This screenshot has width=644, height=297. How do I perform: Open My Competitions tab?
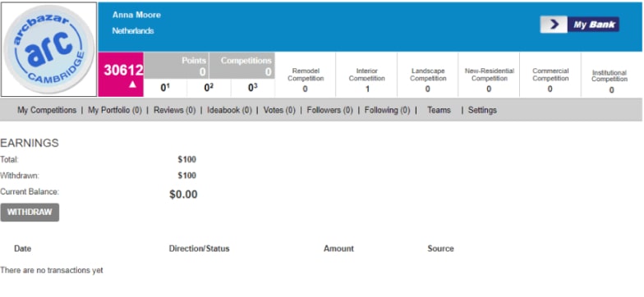pyautogui.click(x=47, y=110)
